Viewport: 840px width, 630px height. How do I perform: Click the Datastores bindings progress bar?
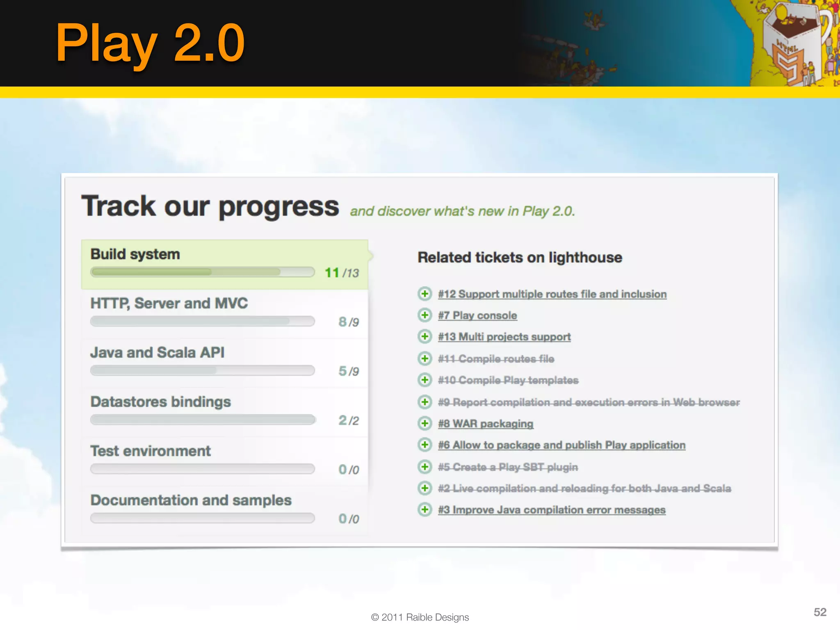tap(203, 420)
